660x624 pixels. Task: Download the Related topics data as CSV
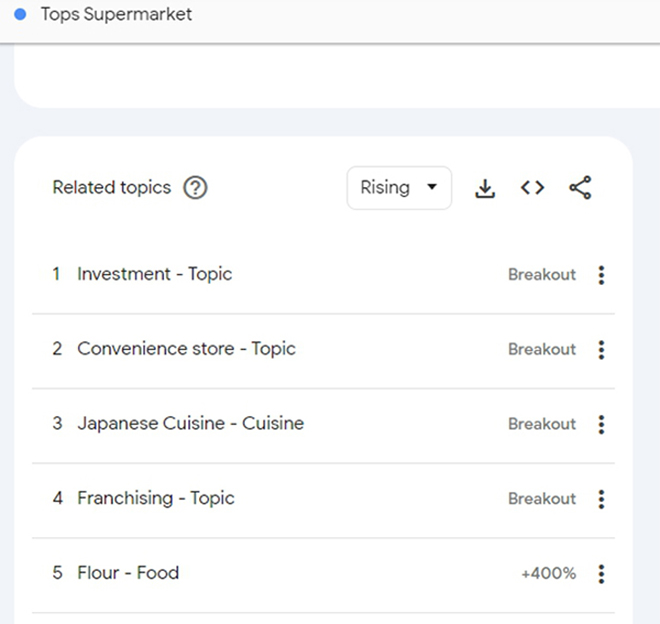[x=485, y=188]
